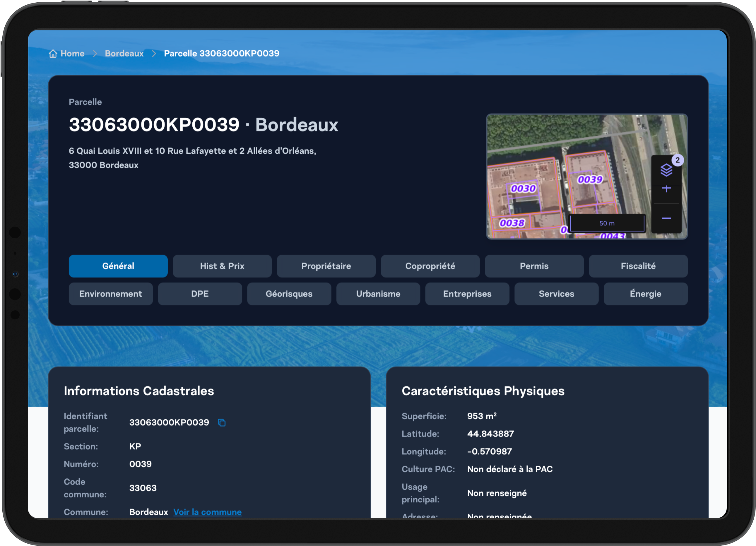This screenshot has height=546, width=756.
Task: Switch to the Énergie tab
Action: click(646, 294)
